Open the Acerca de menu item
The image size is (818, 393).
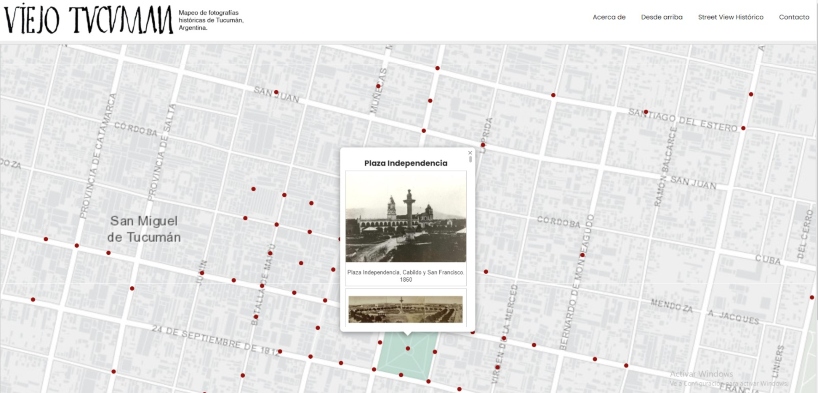point(609,17)
